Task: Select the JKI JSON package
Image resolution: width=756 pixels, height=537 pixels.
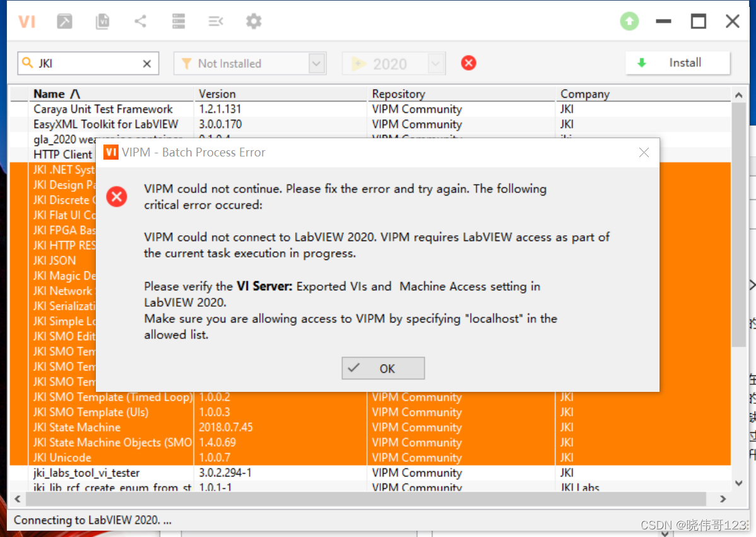Action: coord(54,261)
